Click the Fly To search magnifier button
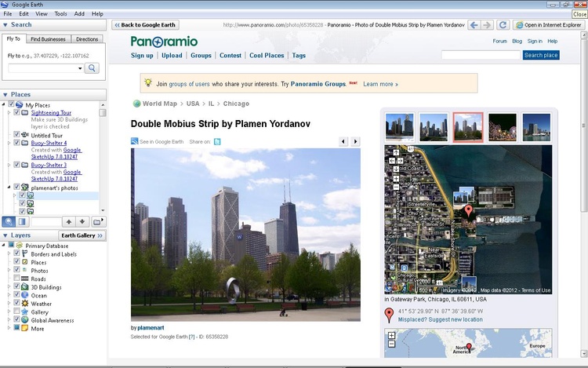The image size is (588, 368). [92, 68]
